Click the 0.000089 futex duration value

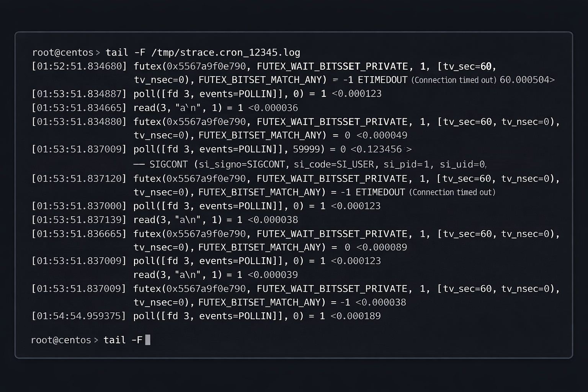tap(384, 247)
